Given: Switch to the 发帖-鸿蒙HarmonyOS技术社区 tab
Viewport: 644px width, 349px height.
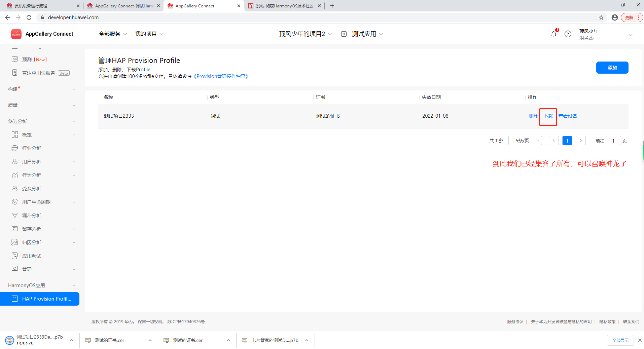Looking at the screenshot, I should click(285, 6).
